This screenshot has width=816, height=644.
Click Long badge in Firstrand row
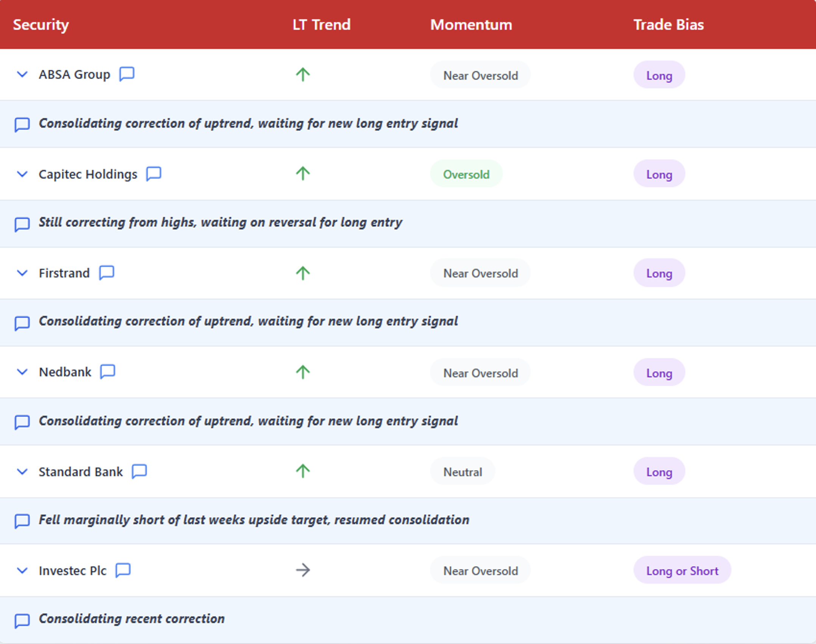pos(659,273)
